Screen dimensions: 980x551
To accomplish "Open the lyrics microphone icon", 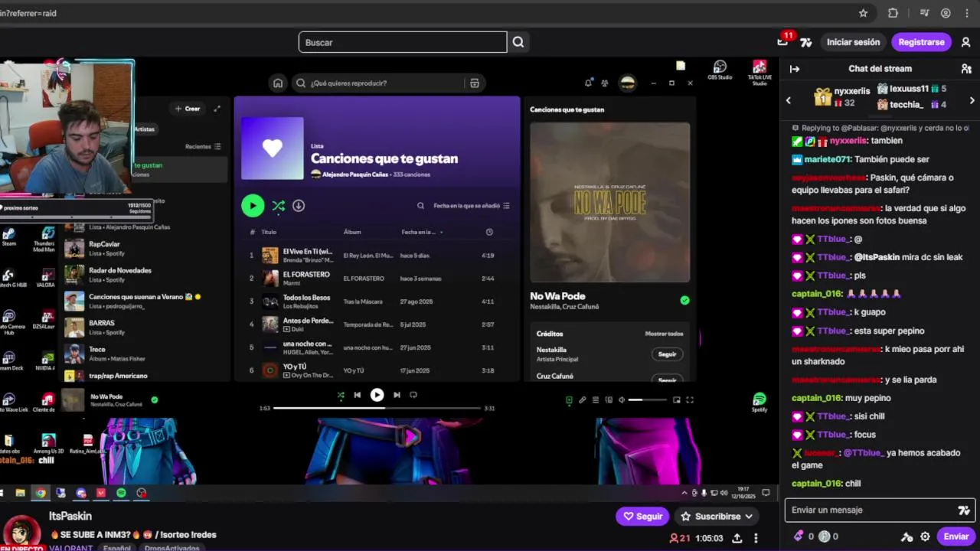I will [x=582, y=399].
